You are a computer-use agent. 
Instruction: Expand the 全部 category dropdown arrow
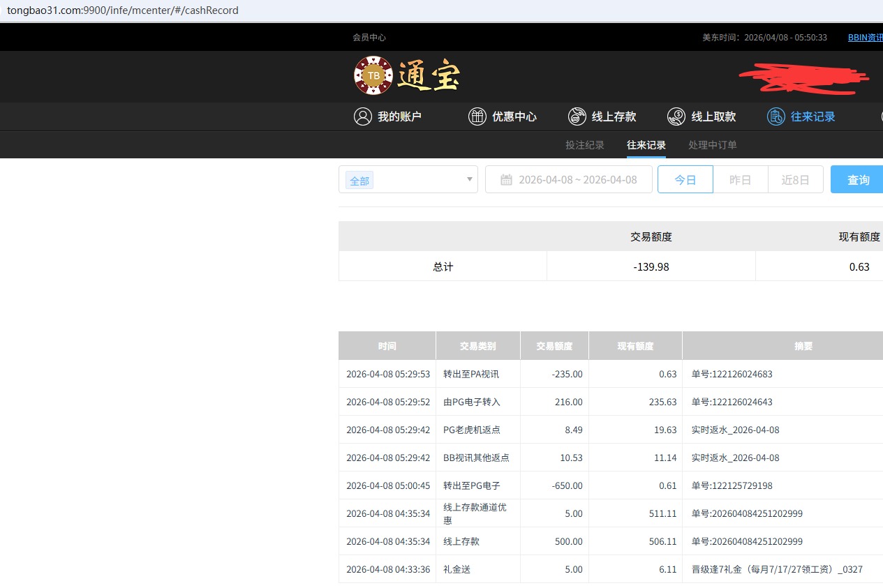(x=469, y=180)
